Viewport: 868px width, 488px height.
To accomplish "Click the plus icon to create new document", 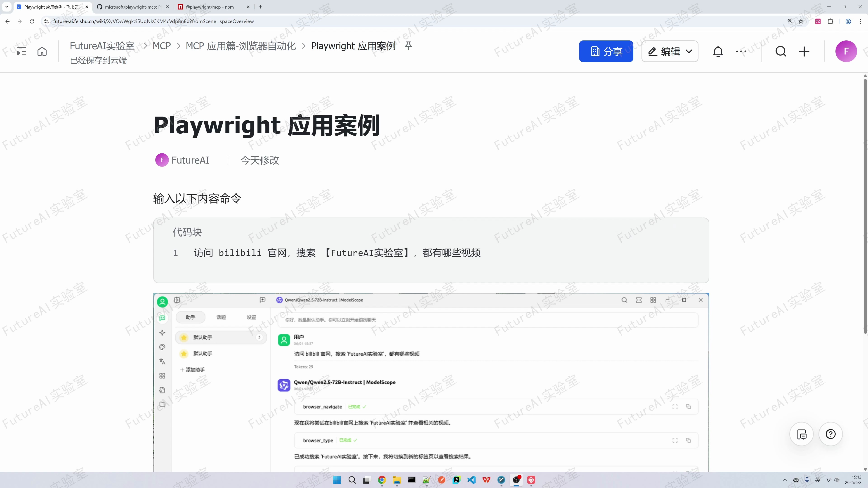I will [x=804, y=51].
